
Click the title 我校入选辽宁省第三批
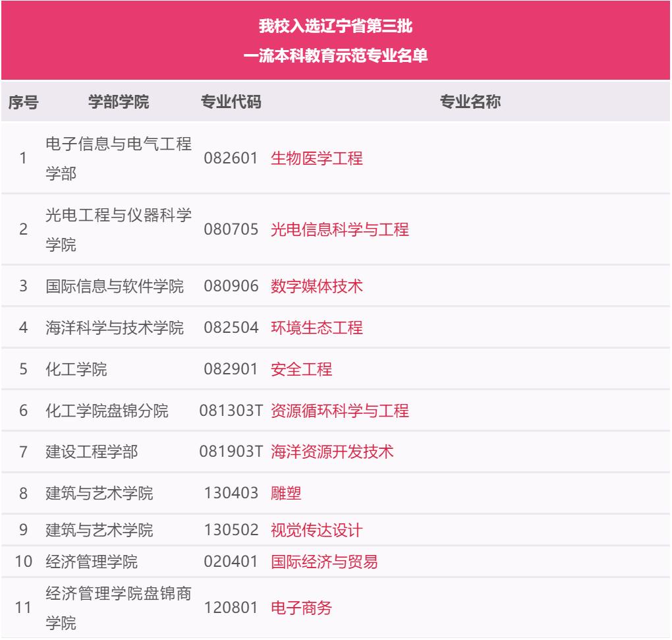pyautogui.click(x=335, y=26)
